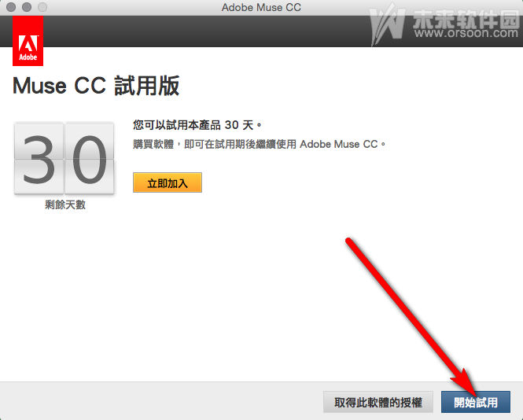
Task: Click the digit 0 countdown tile
Action: coord(90,158)
